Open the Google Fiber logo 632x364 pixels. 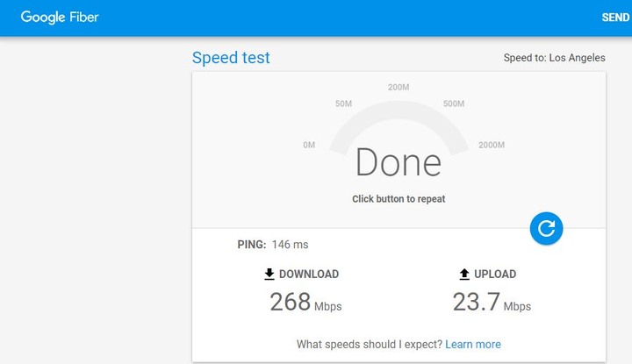(x=60, y=18)
